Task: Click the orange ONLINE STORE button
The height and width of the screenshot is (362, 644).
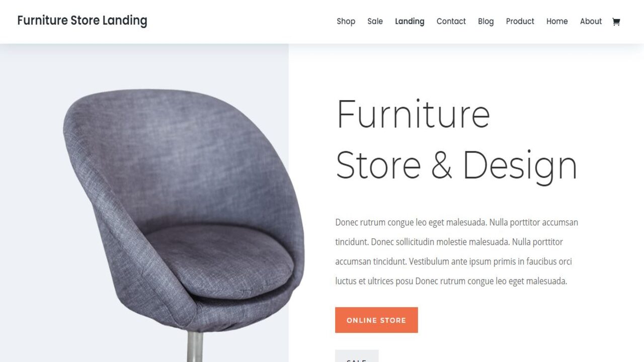Action: [x=376, y=320]
